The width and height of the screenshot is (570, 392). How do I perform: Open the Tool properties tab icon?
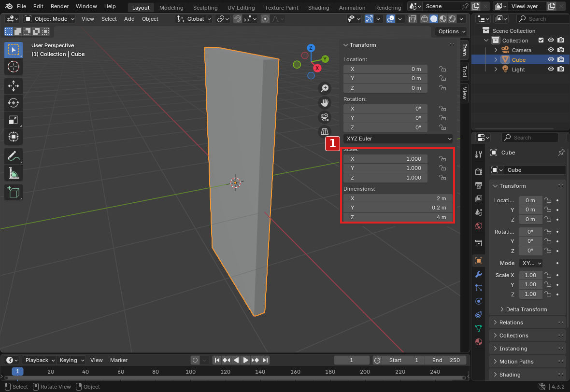pyautogui.click(x=479, y=154)
